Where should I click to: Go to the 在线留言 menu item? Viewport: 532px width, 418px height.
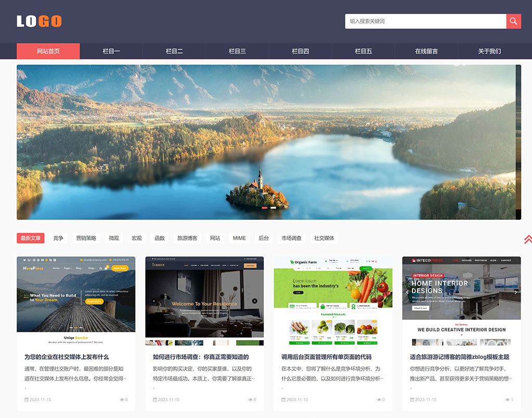point(426,51)
